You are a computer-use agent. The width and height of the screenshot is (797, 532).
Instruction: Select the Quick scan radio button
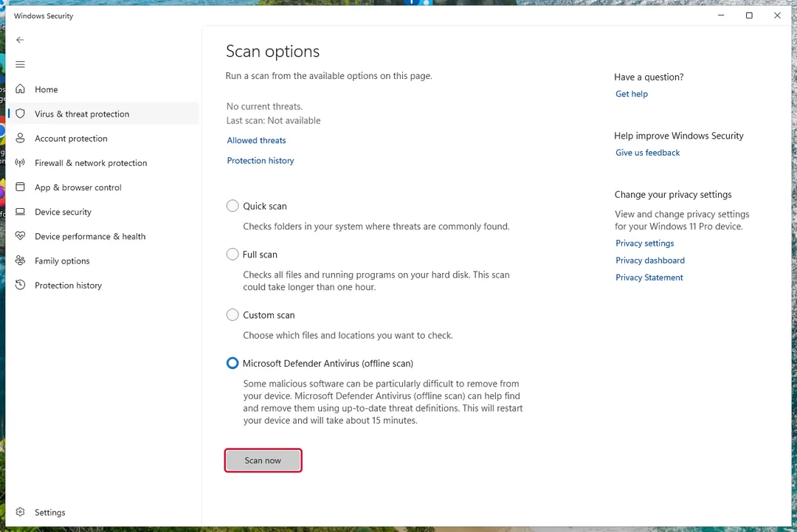click(232, 206)
